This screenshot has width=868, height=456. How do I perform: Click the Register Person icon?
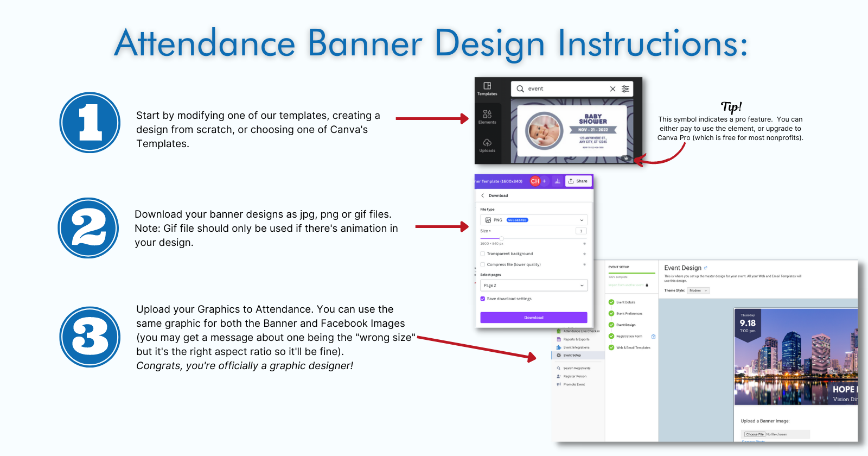tap(559, 376)
